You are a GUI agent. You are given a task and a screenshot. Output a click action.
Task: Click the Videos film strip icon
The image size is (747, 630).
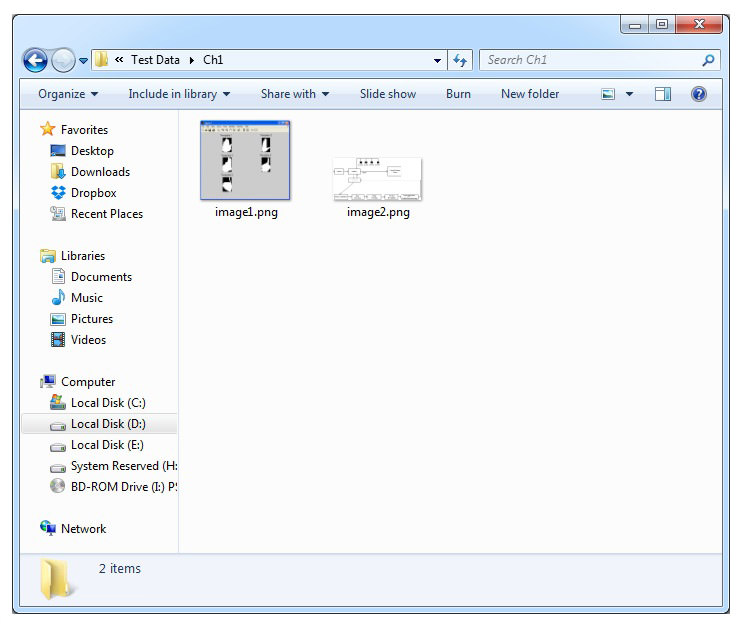[x=58, y=340]
